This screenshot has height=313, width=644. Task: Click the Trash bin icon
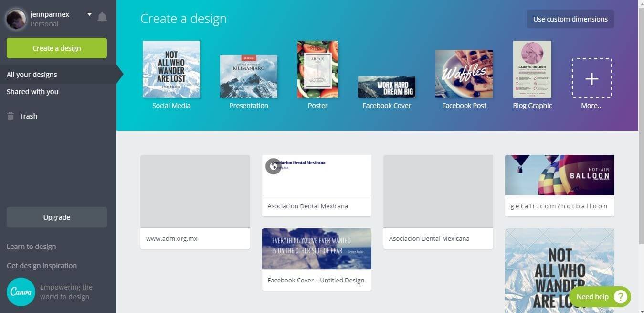11,116
